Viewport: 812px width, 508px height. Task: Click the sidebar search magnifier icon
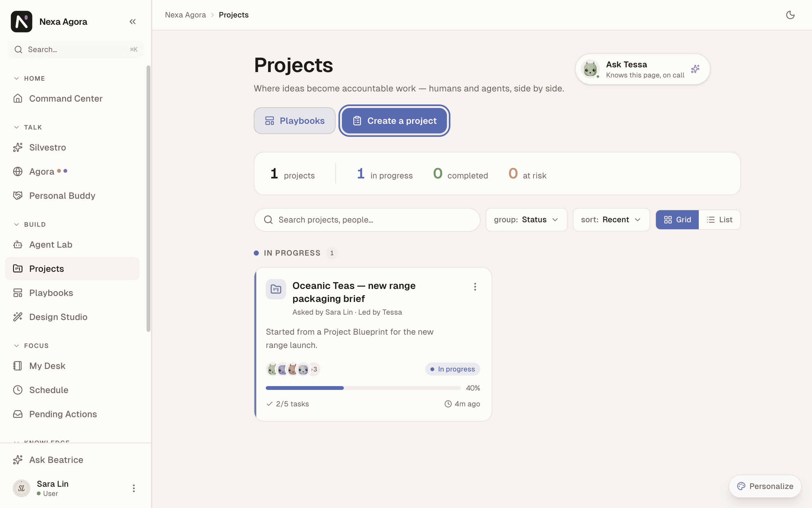click(18, 50)
